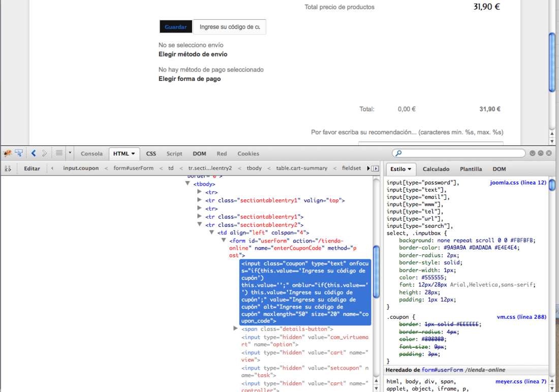This screenshot has height=392, width=559.
Task: Show the Plantilla side panel
Action: [471, 169]
